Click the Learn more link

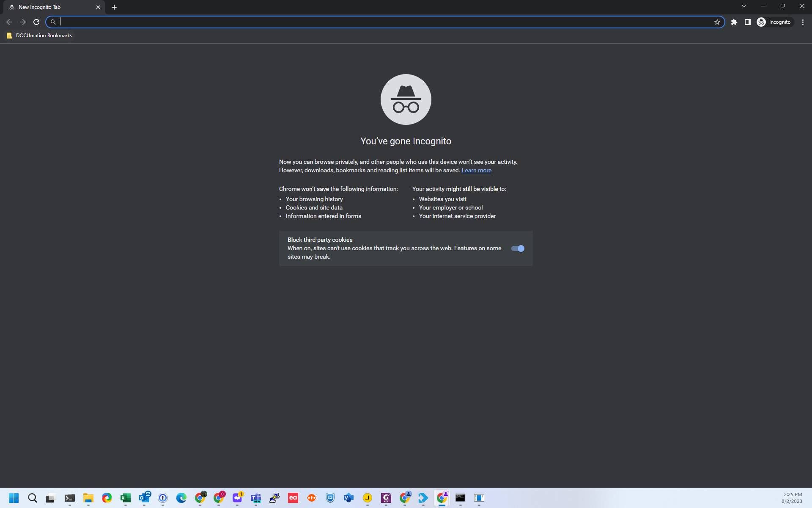pyautogui.click(x=476, y=170)
